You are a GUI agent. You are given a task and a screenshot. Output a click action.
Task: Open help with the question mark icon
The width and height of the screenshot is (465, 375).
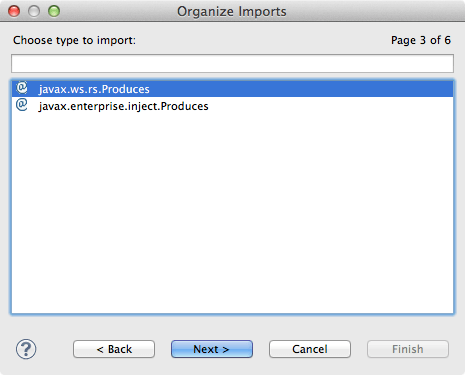(26, 349)
